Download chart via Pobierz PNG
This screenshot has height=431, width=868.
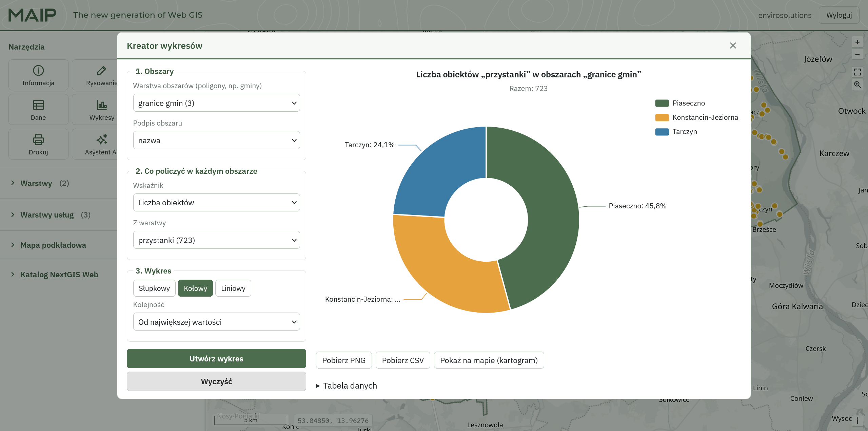(344, 360)
